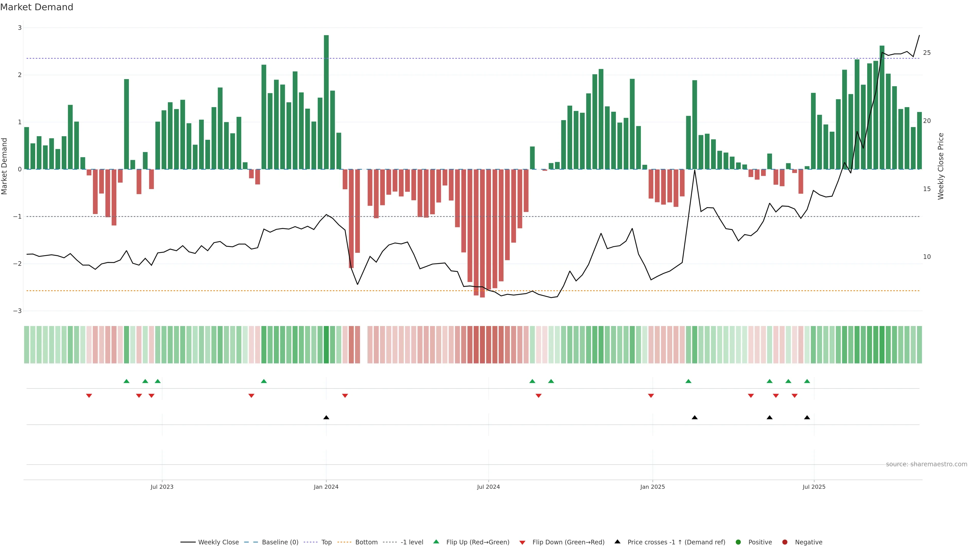Viewport: 980px width, 551px height.
Task: Click the Jan 2025 axis label
Action: coord(653,487)
